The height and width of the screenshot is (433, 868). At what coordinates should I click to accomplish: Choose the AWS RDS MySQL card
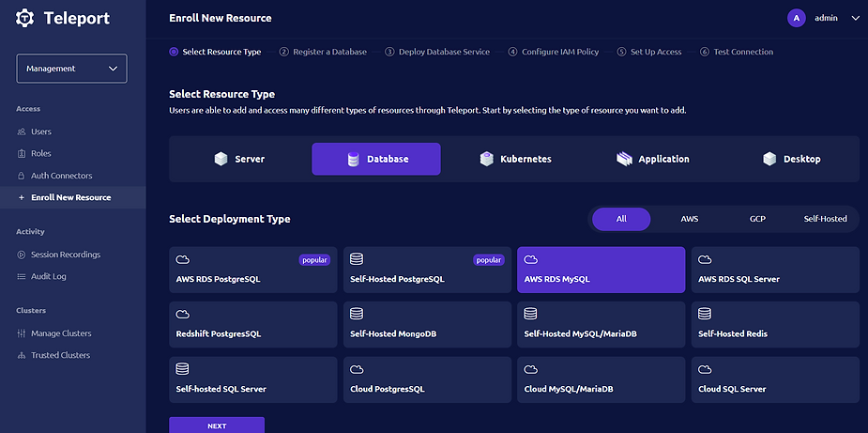pyautogui.click(x=602, y=270)
